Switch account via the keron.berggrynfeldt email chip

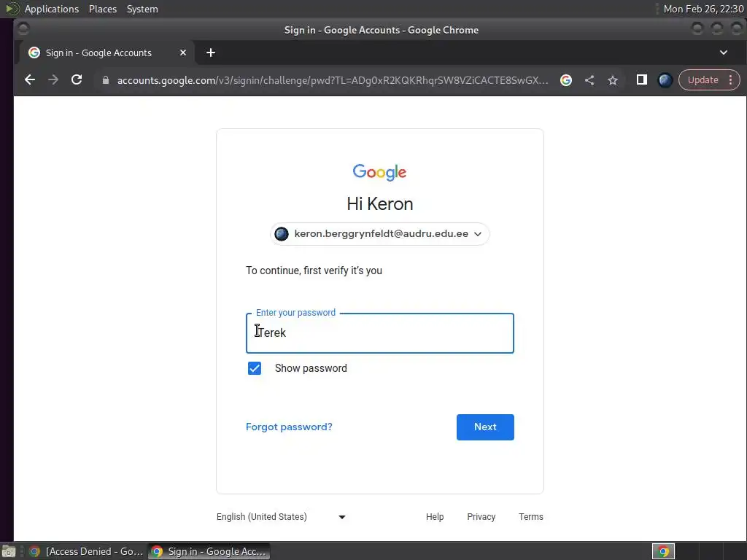click(379, 234)
